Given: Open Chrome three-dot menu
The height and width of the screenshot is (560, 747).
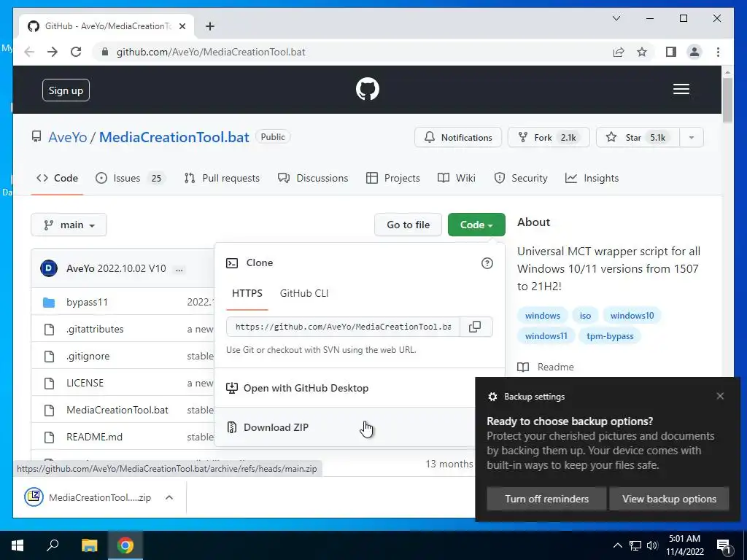Looking at the screenshot, I should coord(718,52).
